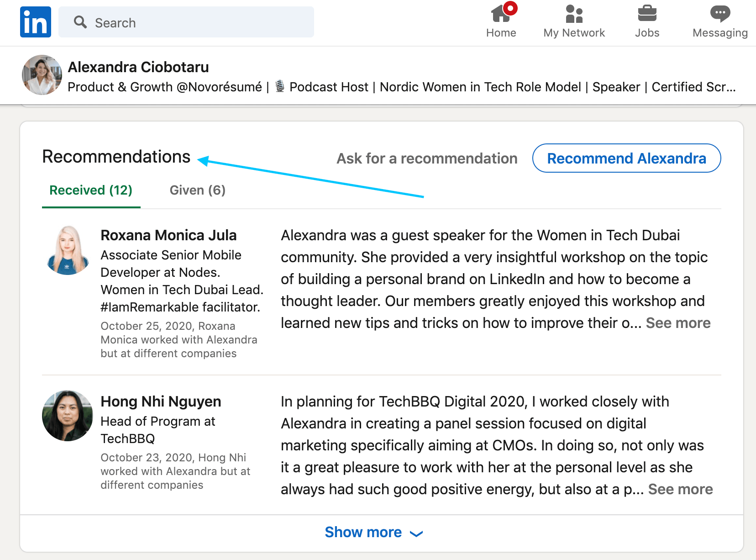Click Ask for a recommendation
Viewport: 756px width, 560px height.
tap(427, 158)
